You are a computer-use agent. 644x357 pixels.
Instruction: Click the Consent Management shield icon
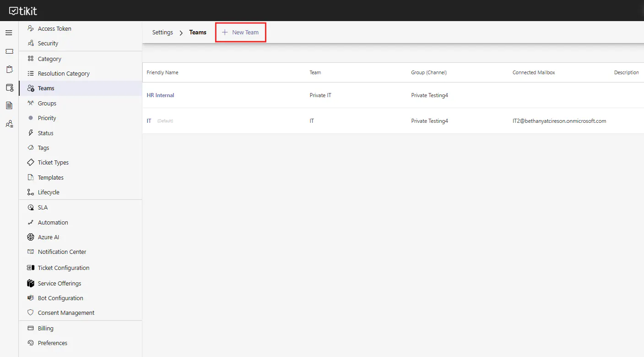(x=31, y=313)
